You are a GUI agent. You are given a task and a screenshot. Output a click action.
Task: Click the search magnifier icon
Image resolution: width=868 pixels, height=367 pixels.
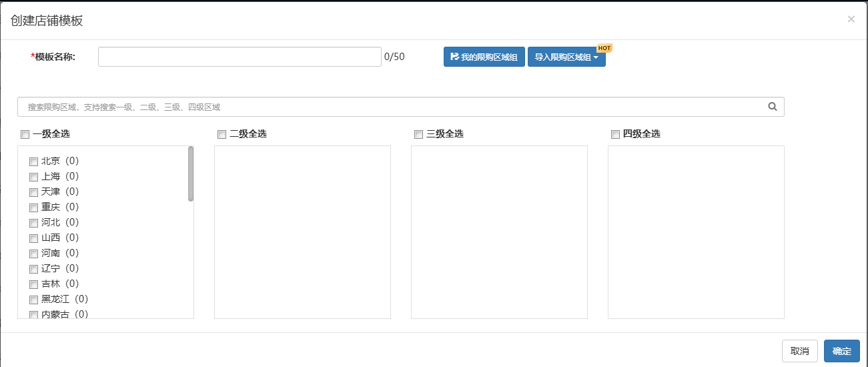[x=773, y=107]
